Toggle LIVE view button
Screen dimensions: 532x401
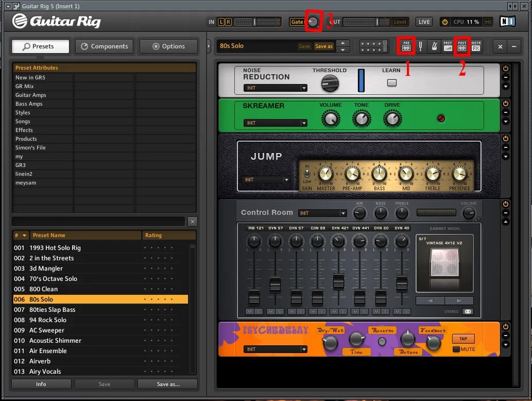[424, 22]
